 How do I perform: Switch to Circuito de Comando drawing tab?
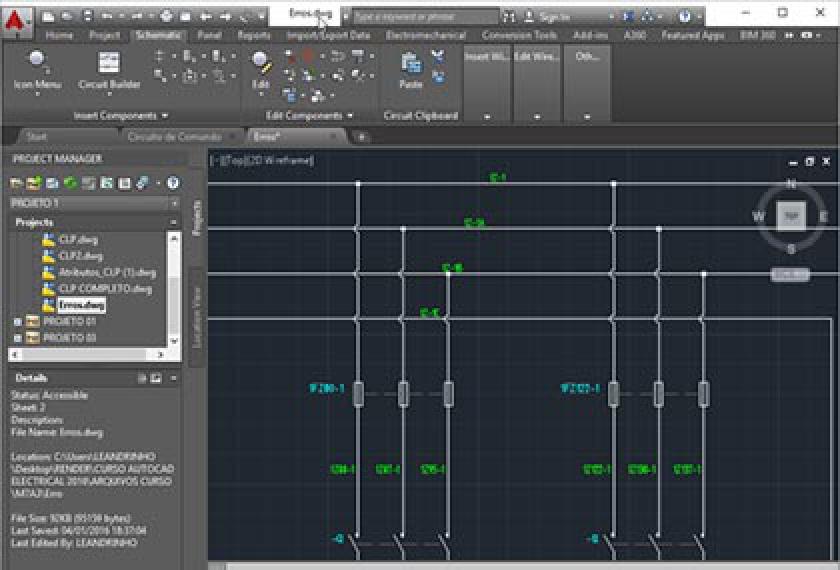click(173, 137)
